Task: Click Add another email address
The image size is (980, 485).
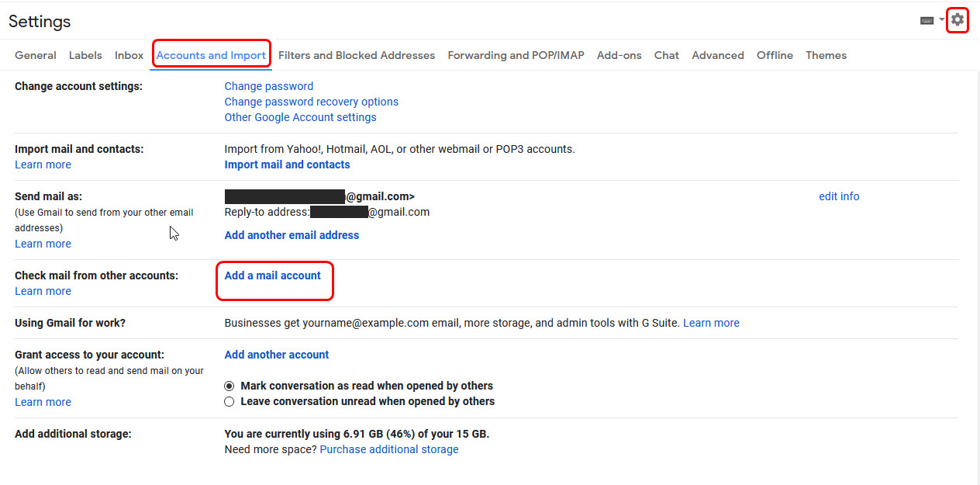Action: 292,234
